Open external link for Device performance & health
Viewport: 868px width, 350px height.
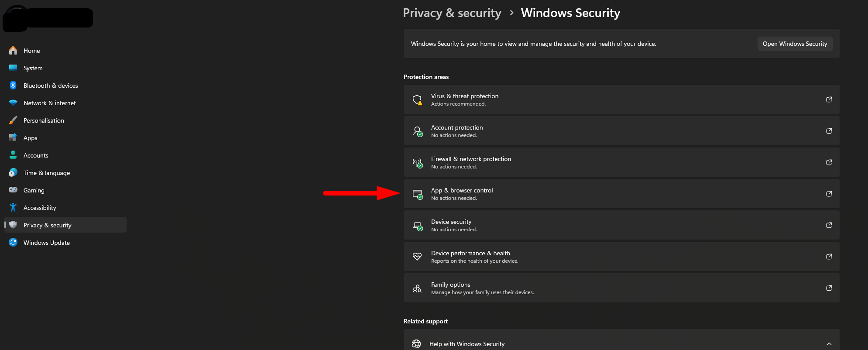pos(829,257)
